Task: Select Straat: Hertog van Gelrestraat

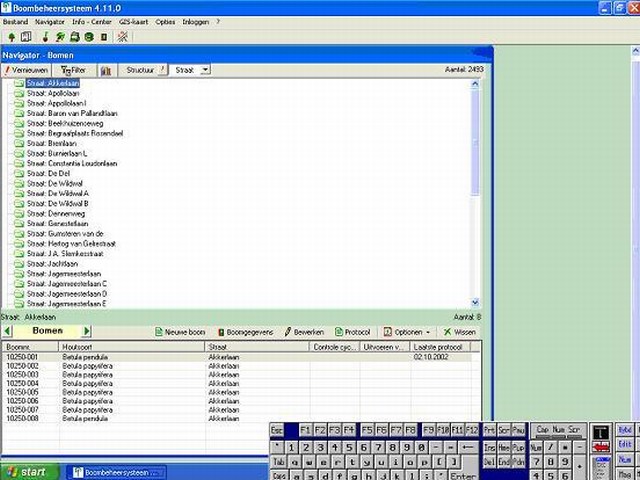Action: click(71, 244)
